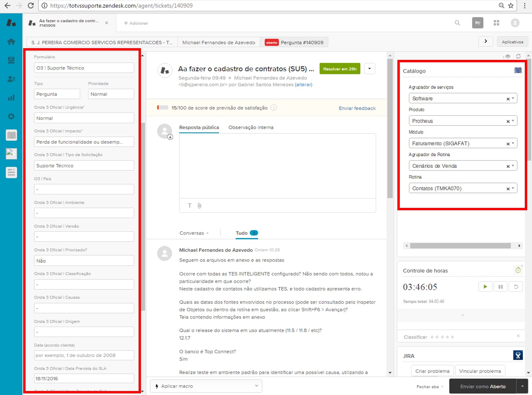Image resolution: width=532 pixels, height=395 pixels.
Task: Open the products grid icon
Action: 496,23
